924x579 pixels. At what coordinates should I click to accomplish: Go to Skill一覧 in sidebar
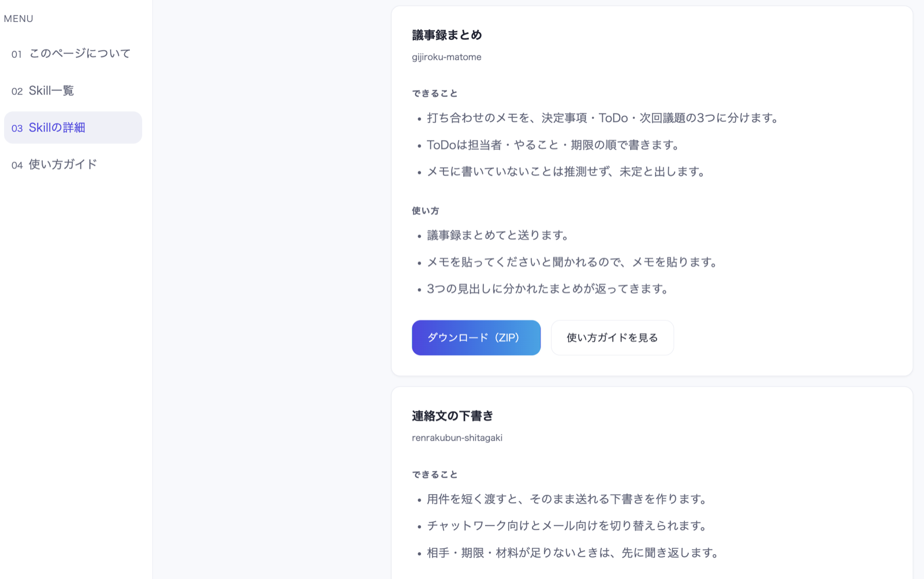(73, 91)
